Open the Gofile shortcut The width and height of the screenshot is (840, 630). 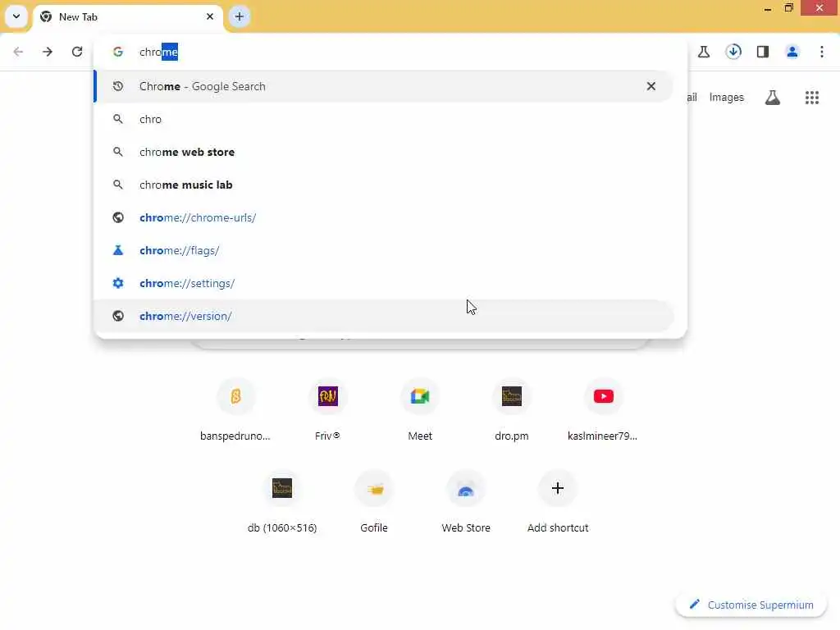pos(374,502)
